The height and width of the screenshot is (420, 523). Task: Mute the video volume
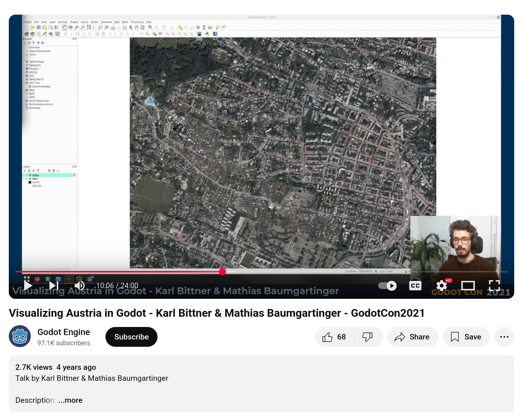[79, 285]
